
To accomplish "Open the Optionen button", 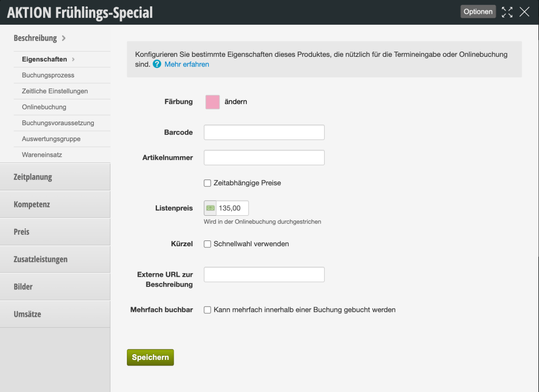I will coord(478,12).
